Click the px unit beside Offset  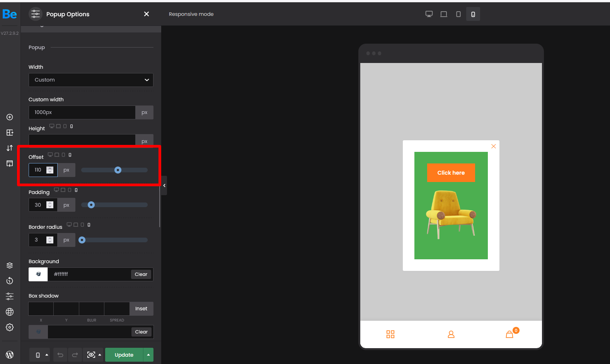[66, 170]
